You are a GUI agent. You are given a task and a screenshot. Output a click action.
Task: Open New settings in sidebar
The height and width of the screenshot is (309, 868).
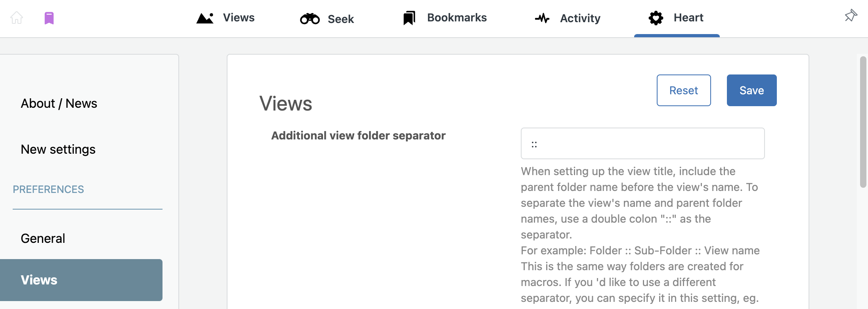(x=58, y=149)
